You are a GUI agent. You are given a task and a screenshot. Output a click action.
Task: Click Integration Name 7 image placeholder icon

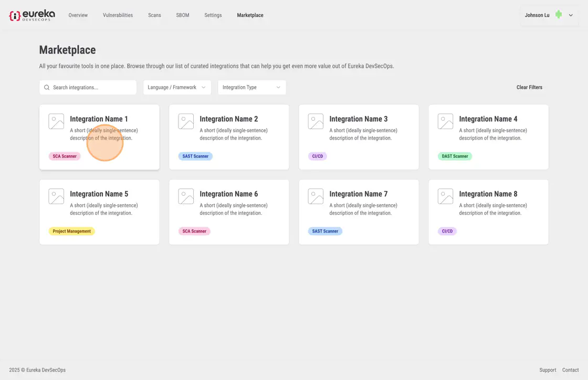[x=316, y=196]
